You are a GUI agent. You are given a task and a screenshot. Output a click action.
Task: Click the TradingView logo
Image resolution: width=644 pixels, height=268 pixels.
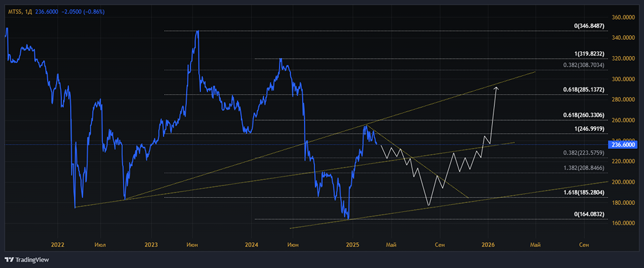pyautogui.click(x=27, y=260)
